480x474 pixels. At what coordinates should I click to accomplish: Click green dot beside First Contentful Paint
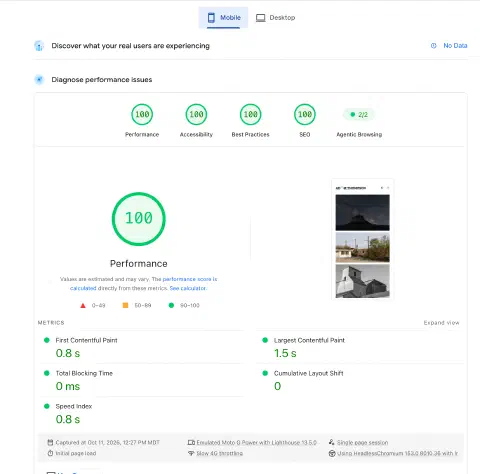pyautogui.click(x=47, y=340)
